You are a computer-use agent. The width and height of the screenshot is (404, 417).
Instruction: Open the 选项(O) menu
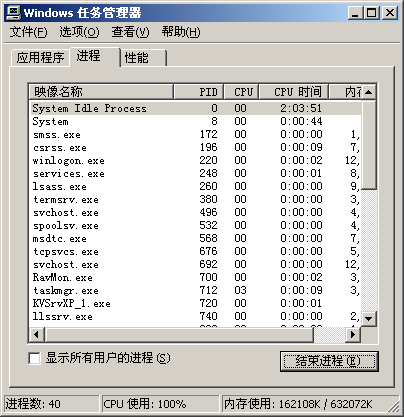pyautogui.click(x=79, y=32)
